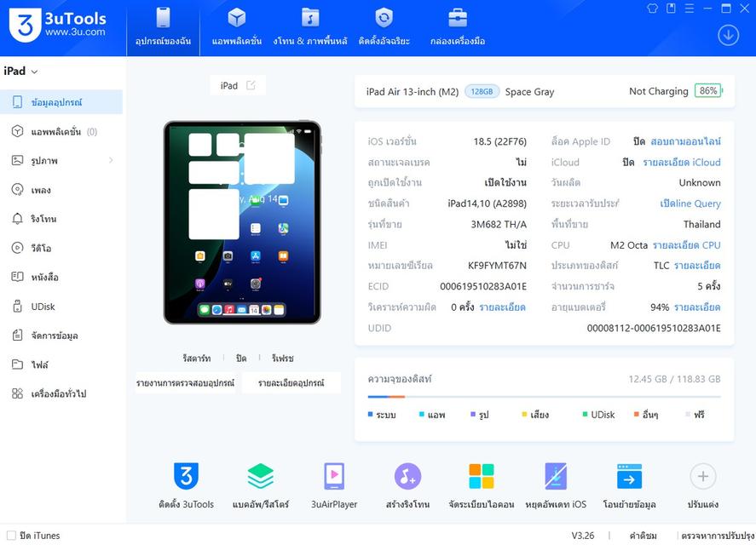The image size is (756, 545).
Task: Open disk type TLC details link
Action: (697, 266)
